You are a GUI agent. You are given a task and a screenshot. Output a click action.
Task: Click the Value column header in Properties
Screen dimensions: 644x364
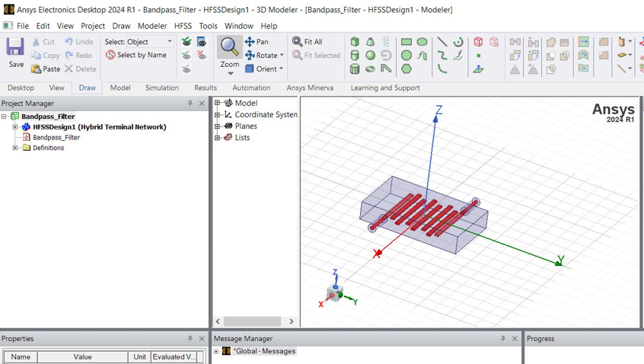tap(82, 357)
